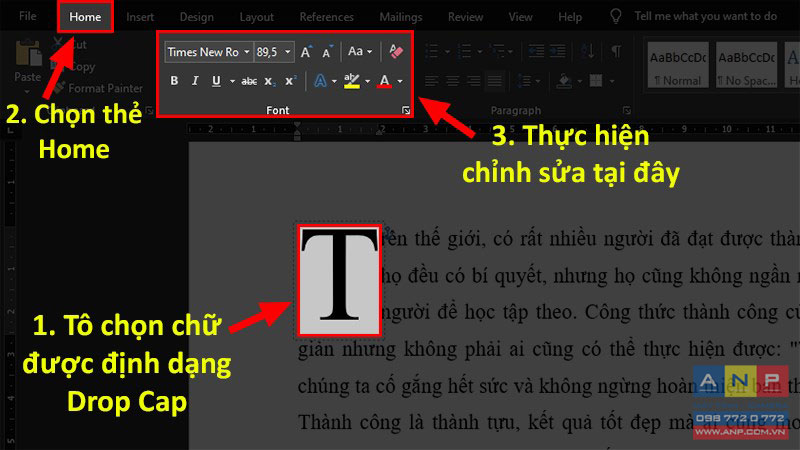Click the first-line indent marker on the ruler

[x=297, y=126]
